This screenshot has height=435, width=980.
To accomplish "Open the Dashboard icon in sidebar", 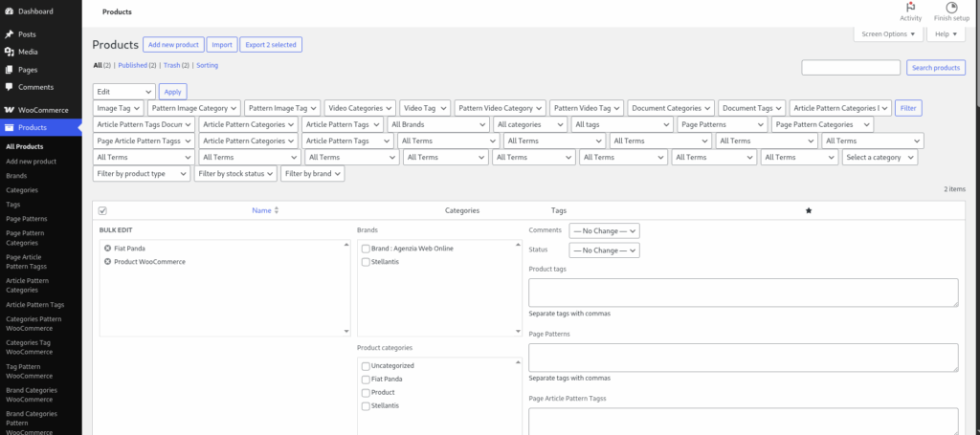I will pos(10,11).
